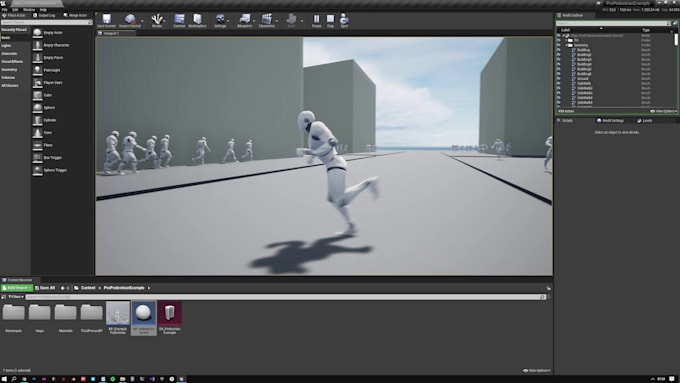Image resolution: width=680 pixels, height=383 pixels.
Task: Open the Content toolbar button
Action: point(179,19)
